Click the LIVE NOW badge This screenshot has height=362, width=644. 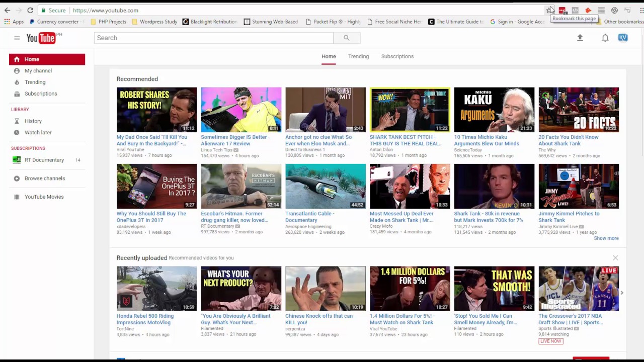tap(550, 341)
